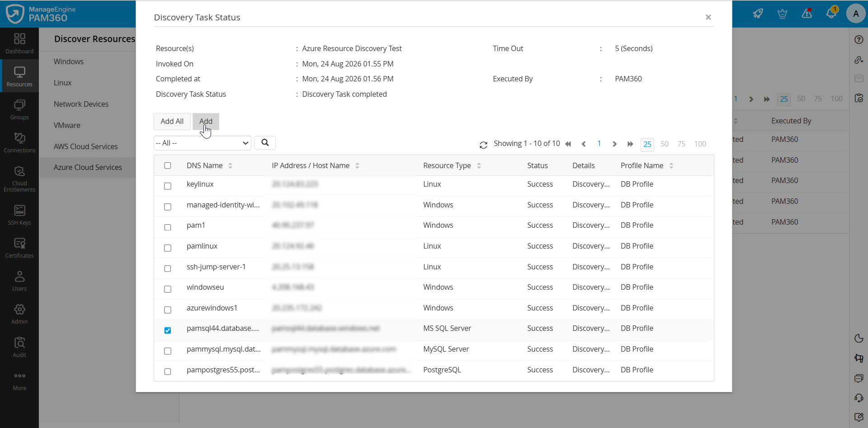This screenshot has height=428, width=868.
Task: Show More sidebar options
Action: [x=19, y=381]
